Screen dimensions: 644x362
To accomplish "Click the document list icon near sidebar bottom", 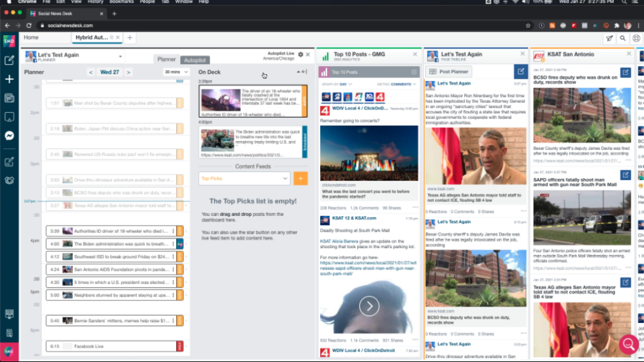I will [9, 333].
